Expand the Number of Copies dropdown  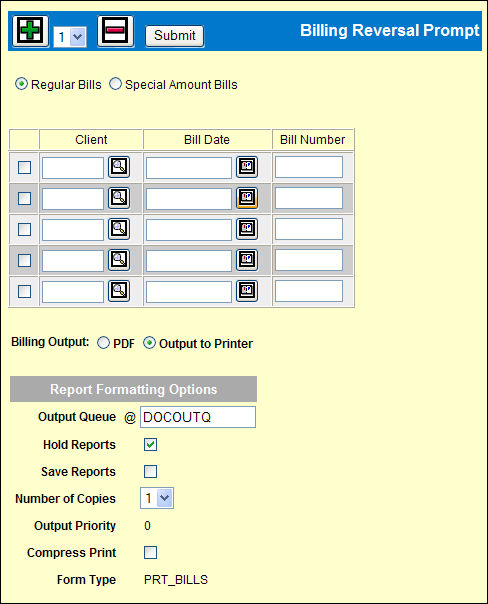click(x=157, y=498)
